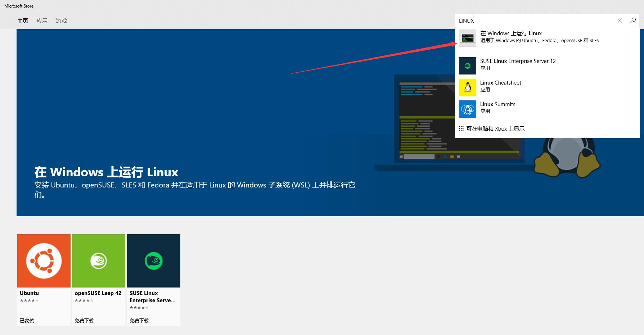Click the SUSE Linux Enterprise Server star rating
Viewport: 644px width, 335px height.
139,308
